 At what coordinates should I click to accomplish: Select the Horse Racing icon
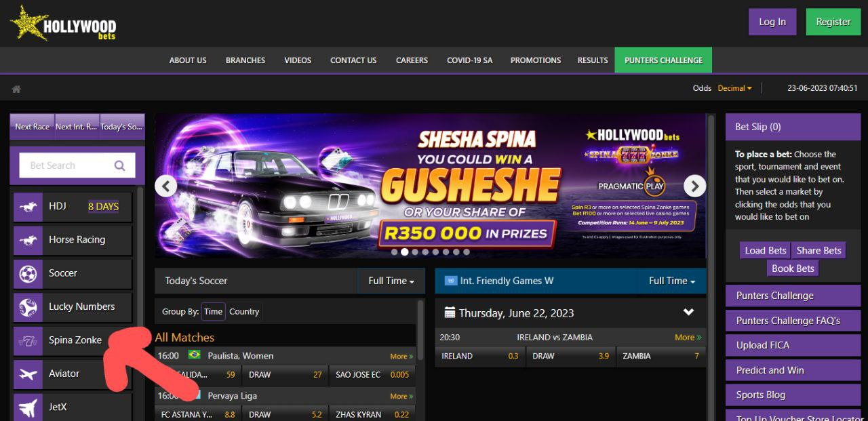pyautogui.click(x=28, y=239)
